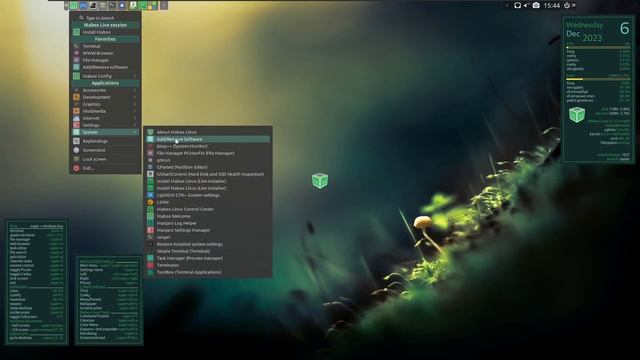Collapse the System submenu arrow
Image resolution: width=640 pixels, height=360 pixels.
pyautogui.click(x=135, y=132)
